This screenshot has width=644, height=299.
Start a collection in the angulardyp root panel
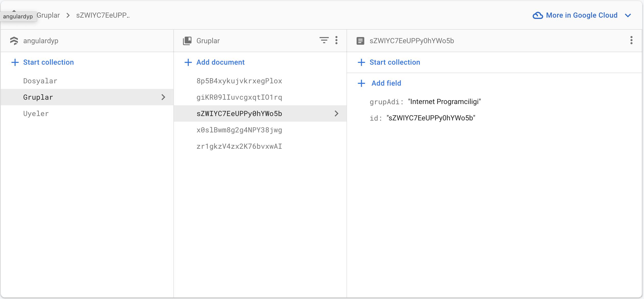coord(48,62)
